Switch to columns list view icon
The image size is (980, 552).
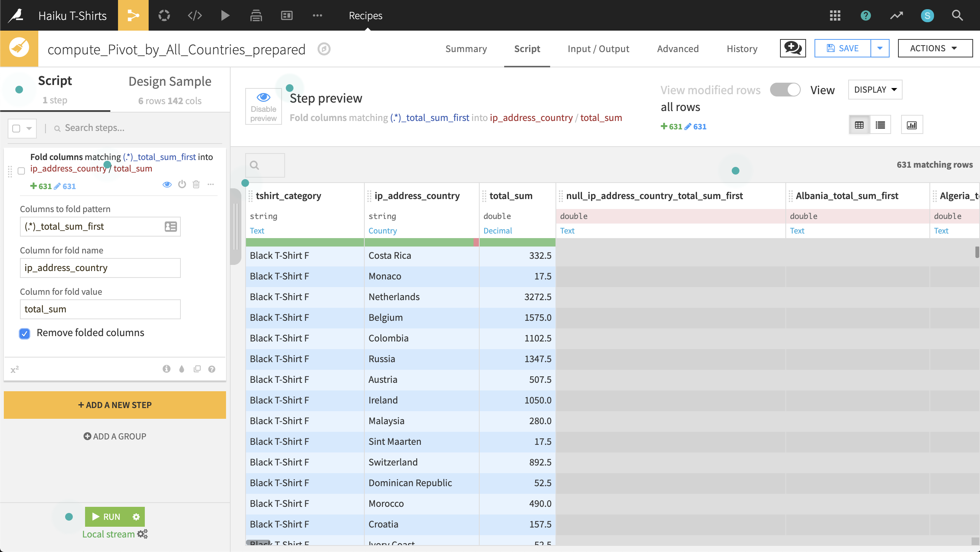880,125
